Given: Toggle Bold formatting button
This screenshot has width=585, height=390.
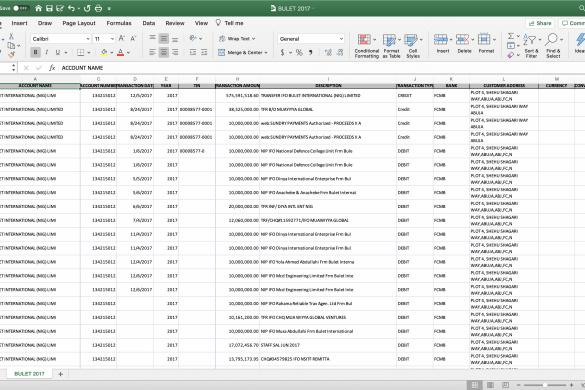Looking at the screenshot, I should tap(35, 52).
